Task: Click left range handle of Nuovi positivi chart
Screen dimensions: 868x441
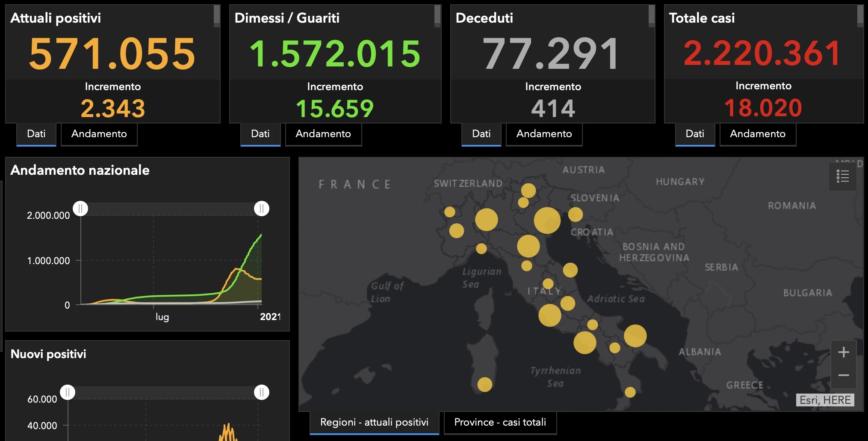Action: (x=68, y=392)
